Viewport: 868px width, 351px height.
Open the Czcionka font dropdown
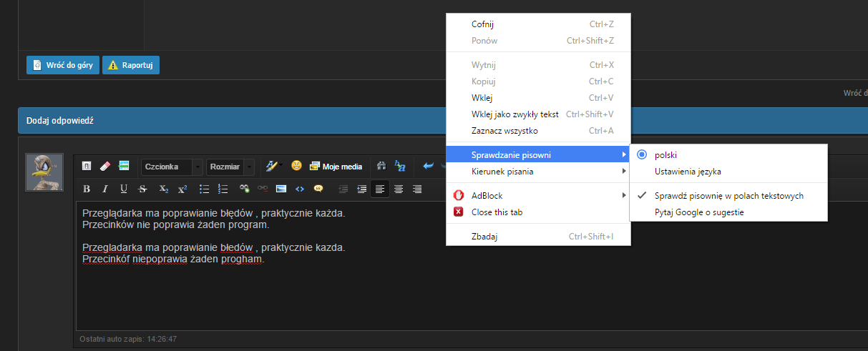(x=172, y=167)
